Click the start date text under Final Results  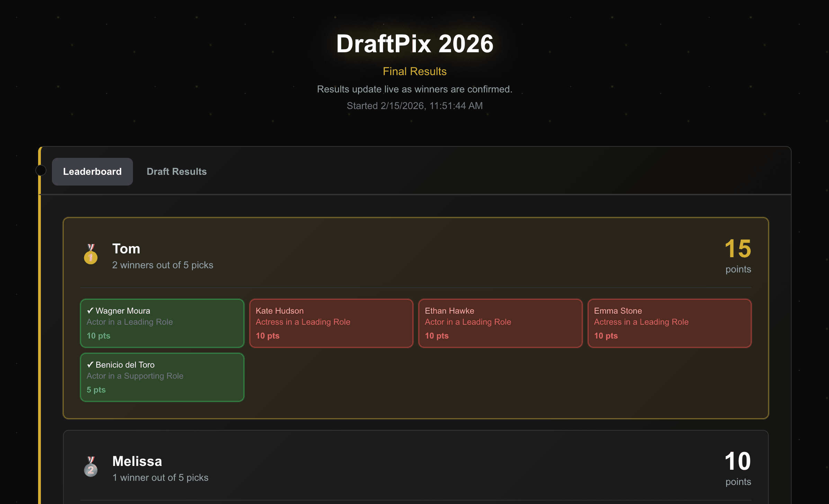click(414, 106)
